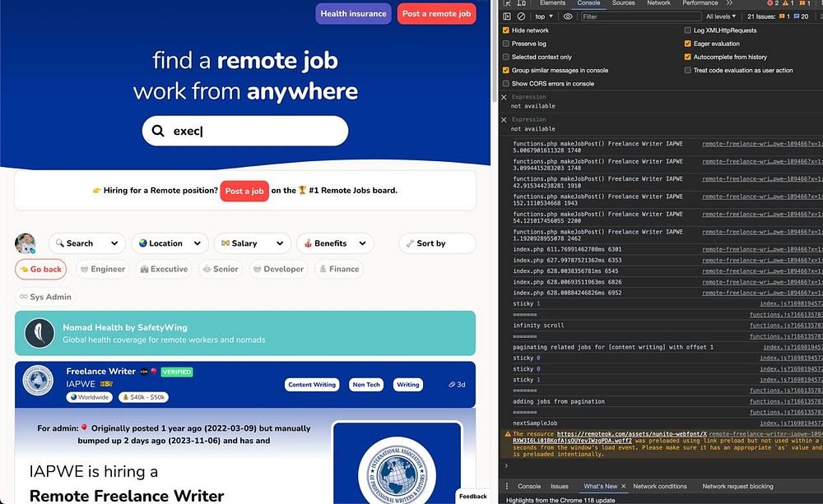Toggle the device toolbar icon
Image resolution: width=823 pixels, height=504 pixels.
click(522, 3)
